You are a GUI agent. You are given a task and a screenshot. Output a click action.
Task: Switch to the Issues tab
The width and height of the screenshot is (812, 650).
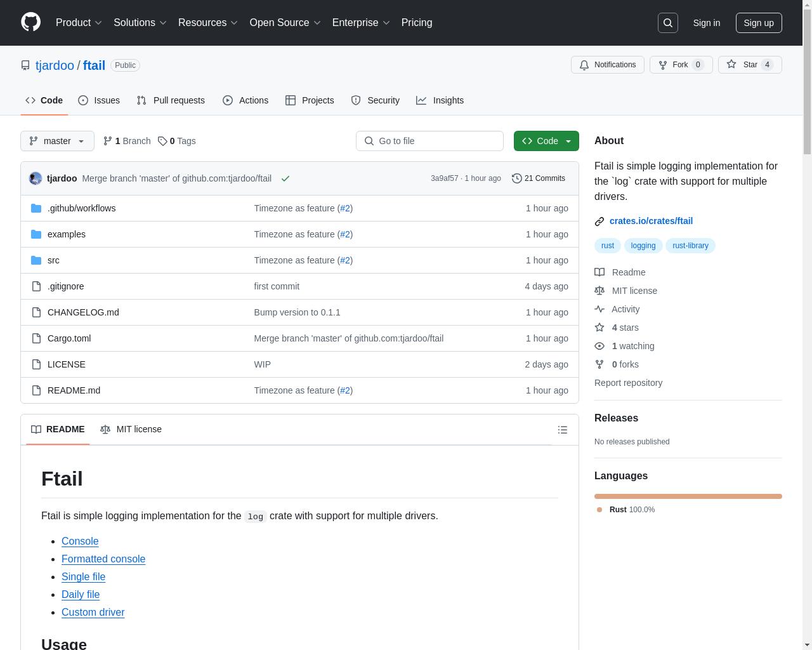pyautogui.click(x=99, y=100)
